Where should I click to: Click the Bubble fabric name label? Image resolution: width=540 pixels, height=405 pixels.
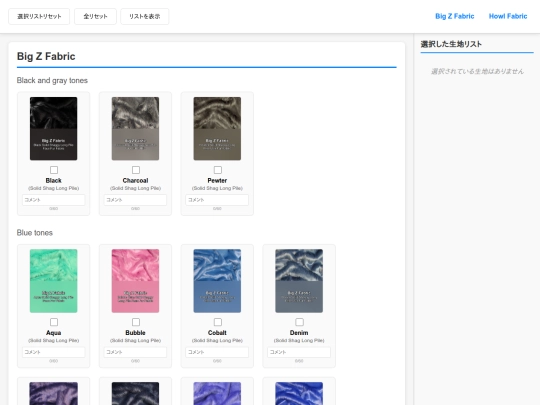point(135,333)
